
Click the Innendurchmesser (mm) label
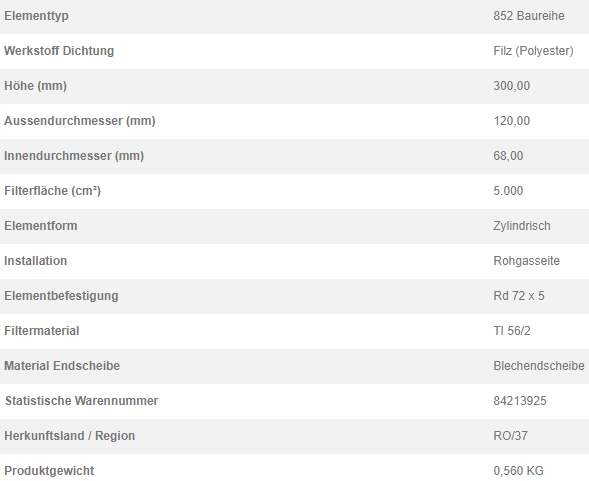[74, 156]
